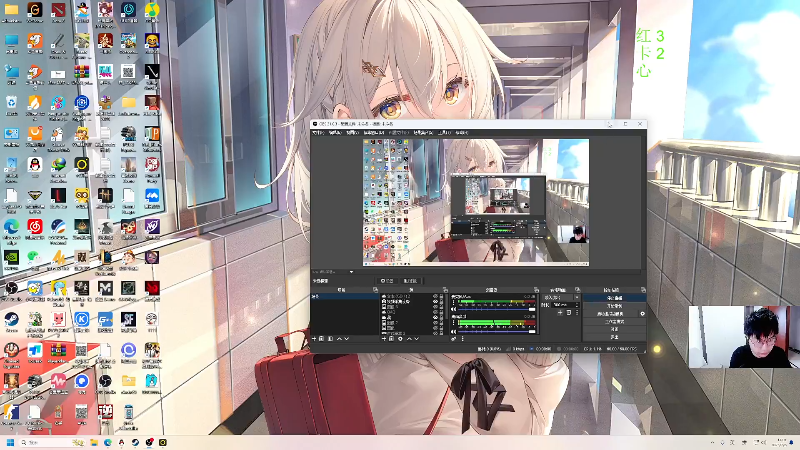Open transition properties three-dot menu
The image size is (800, 450).
click(x=577, y=313)
